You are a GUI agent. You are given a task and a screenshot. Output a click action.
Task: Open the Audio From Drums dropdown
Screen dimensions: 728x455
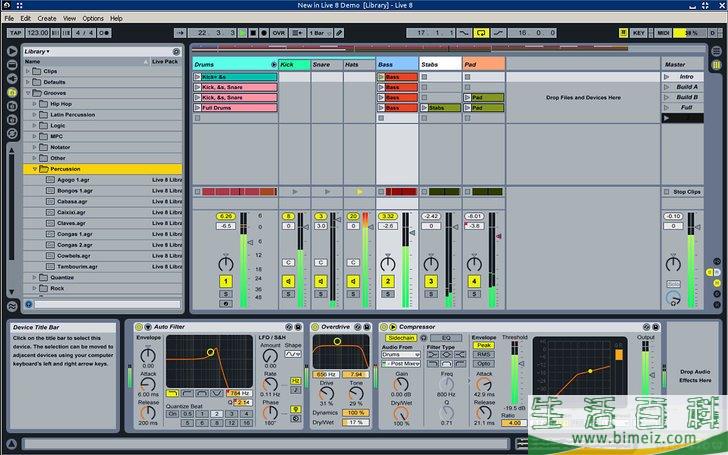tap(401, 355)
